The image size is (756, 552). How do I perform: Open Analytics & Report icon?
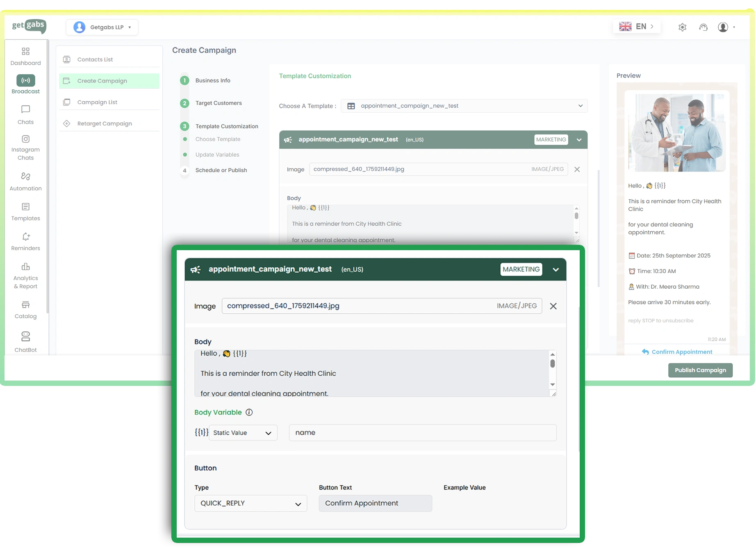pyautogui.click(x=25, y=267)
